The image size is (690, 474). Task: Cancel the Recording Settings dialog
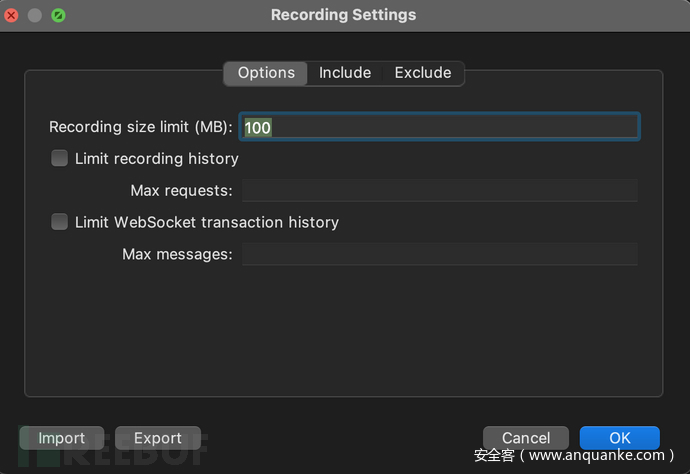coord(526,438)
